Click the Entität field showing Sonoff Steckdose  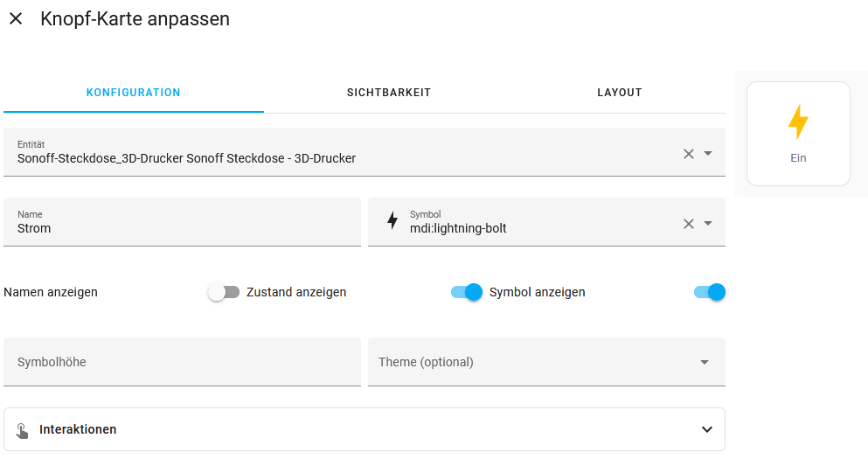(x=365, y=152)
